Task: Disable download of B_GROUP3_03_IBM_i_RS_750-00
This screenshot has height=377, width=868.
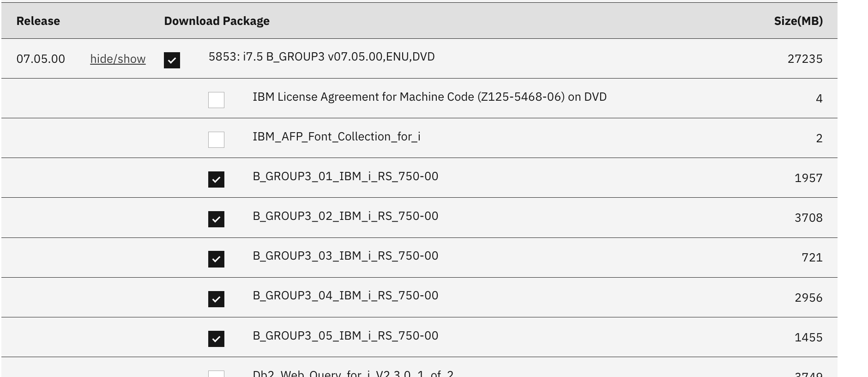Action: 216,259
